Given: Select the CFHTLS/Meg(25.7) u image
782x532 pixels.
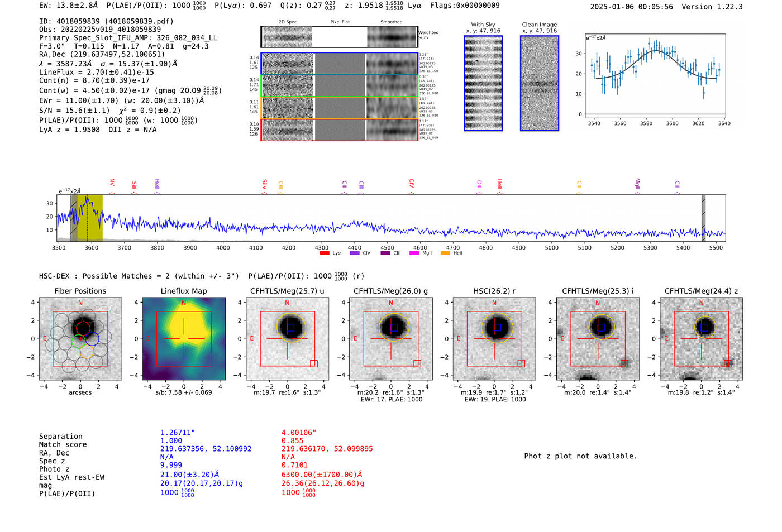Looking at the screenshot, I should point(287,339).
